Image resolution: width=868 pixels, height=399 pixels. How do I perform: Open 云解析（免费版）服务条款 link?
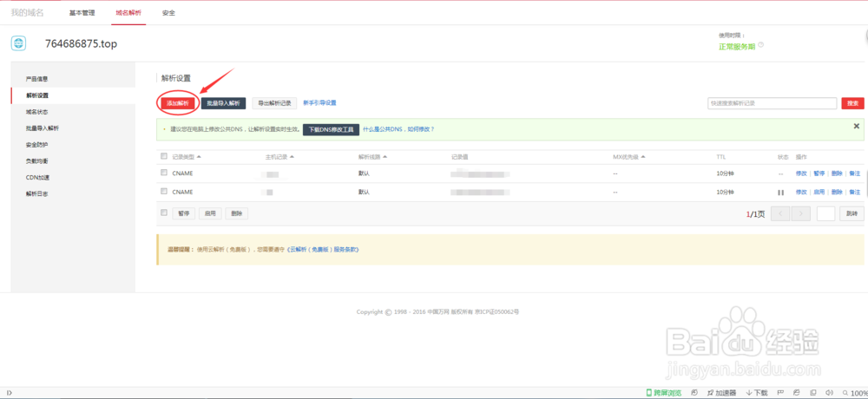click(323, 250)
